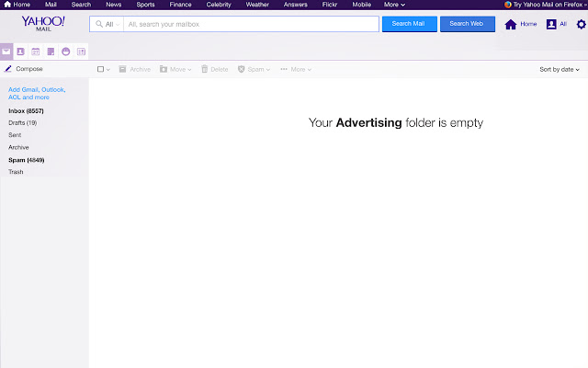Click the three-dots More icon
The width and height of the screenshot is (588, 368).
[x=284, y=69]
